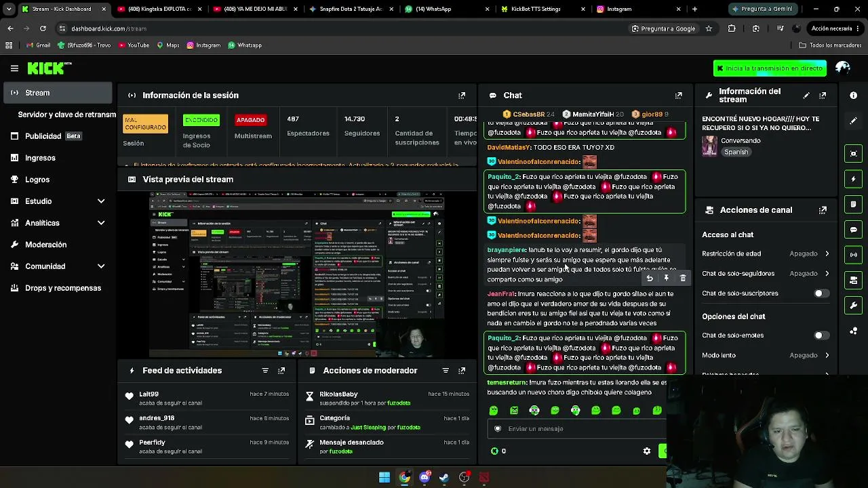Select Stream in the sidebar
This screenshot has width=868, height=488.
58,93
